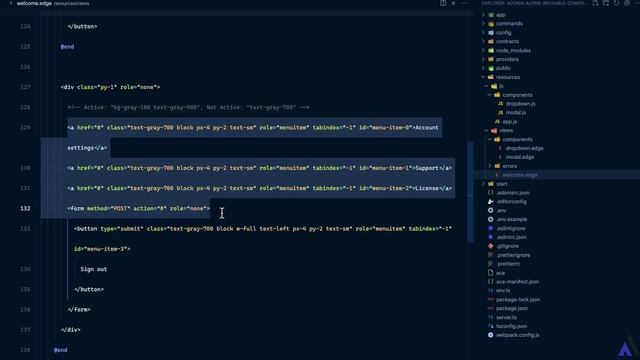Click the Active/Not Active comment line
Screen dimensions: 640x360
tap(188, 108)
